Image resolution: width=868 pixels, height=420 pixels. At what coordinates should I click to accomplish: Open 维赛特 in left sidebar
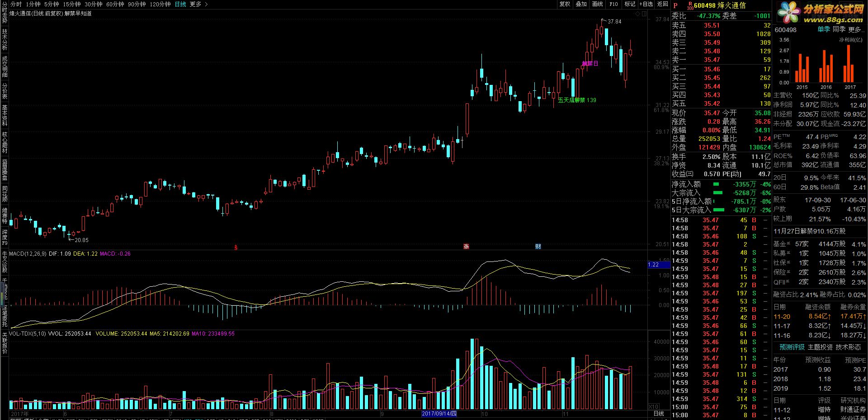click(x=5, y=216)
